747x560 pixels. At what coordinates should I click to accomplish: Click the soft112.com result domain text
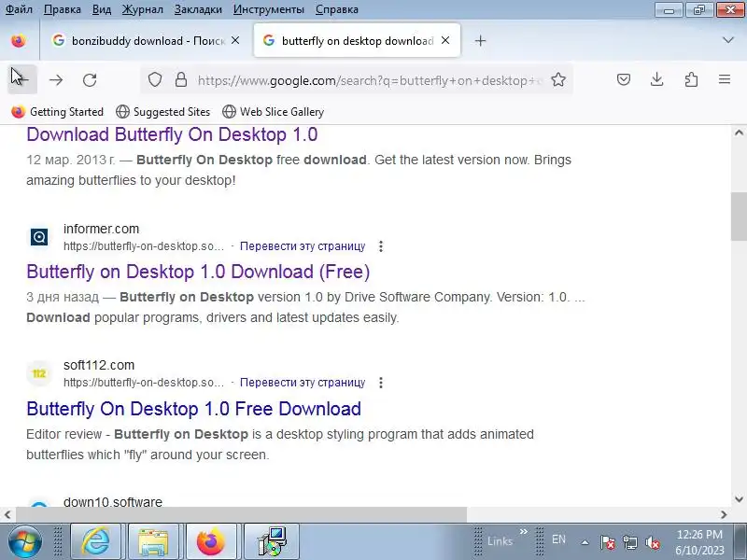[x=99, y=365]
